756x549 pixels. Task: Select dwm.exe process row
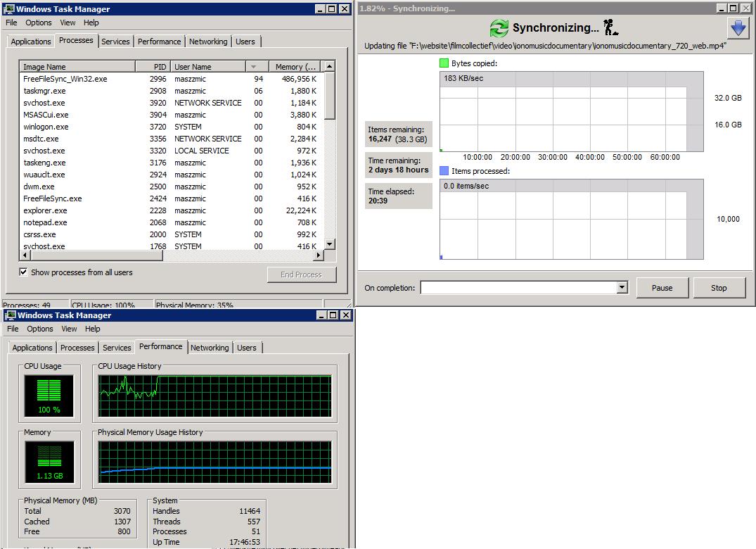171,187
